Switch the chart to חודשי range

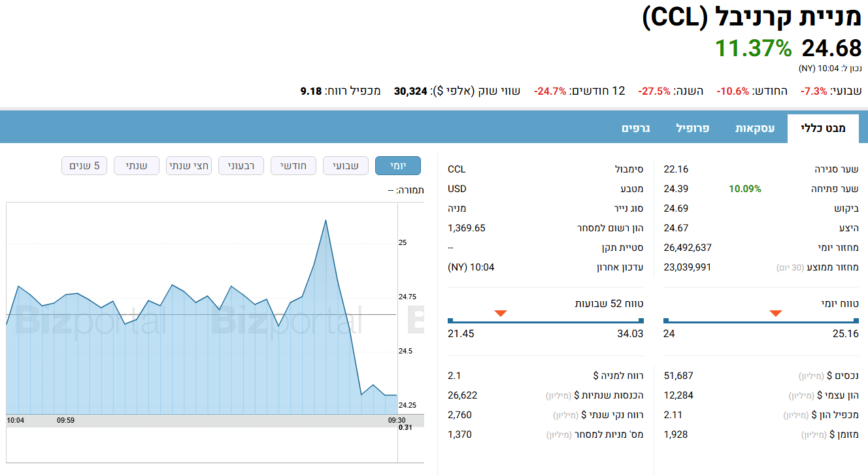pos(293,166)
